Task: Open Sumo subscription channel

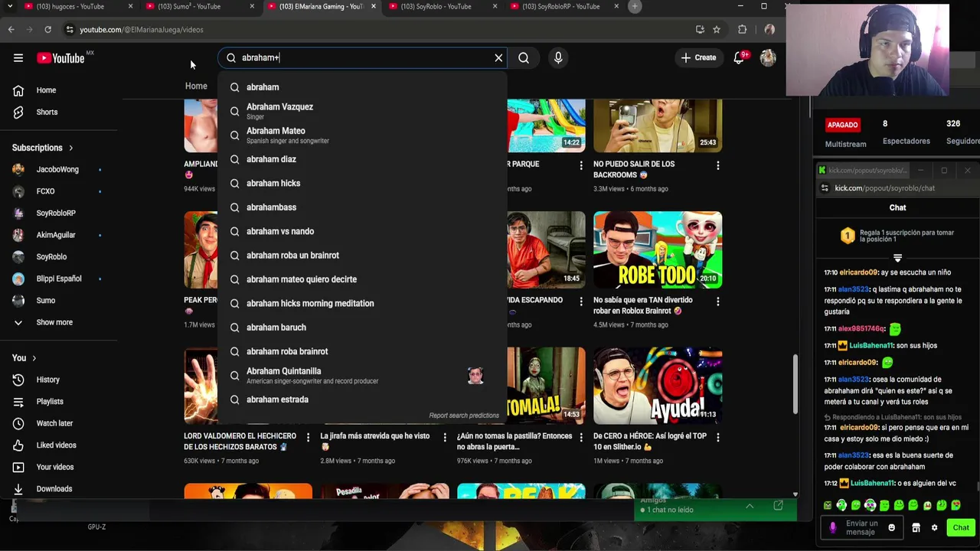Action: point(46,301)
